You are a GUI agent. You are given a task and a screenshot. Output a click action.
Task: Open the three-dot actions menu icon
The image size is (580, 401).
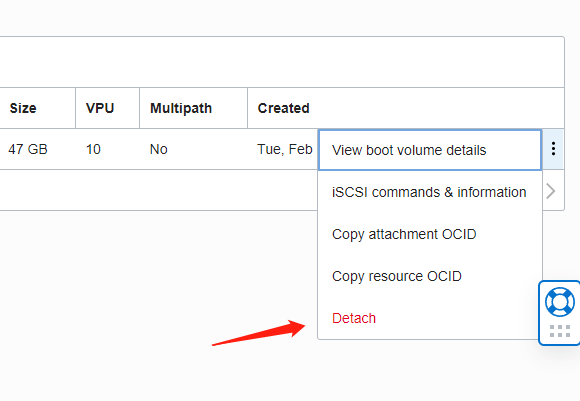tap(553, 149)
